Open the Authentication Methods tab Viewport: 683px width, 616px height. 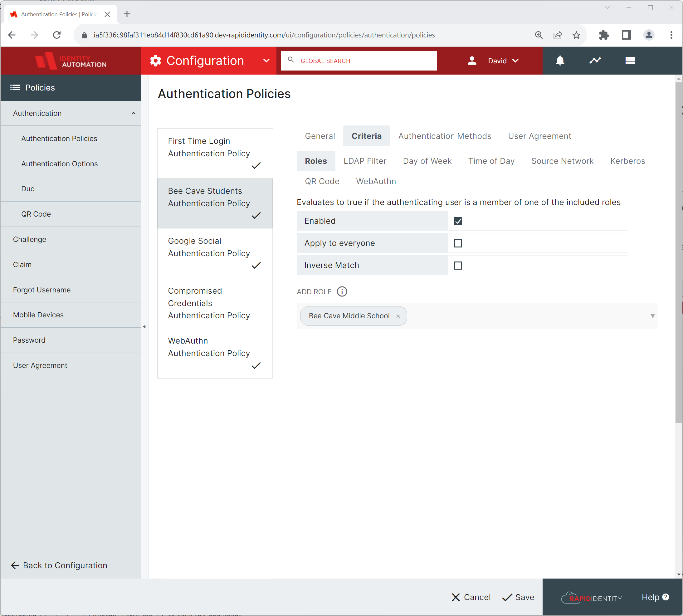[445, 136]
